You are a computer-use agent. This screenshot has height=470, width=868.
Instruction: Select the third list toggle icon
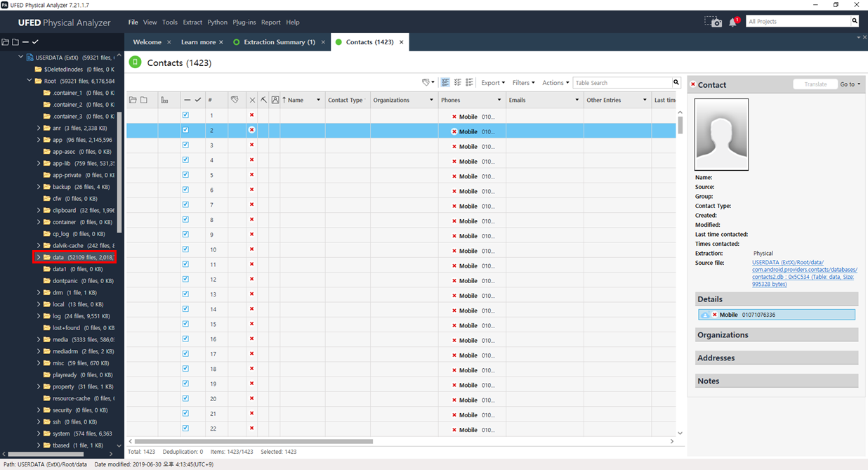pos(469,82)
